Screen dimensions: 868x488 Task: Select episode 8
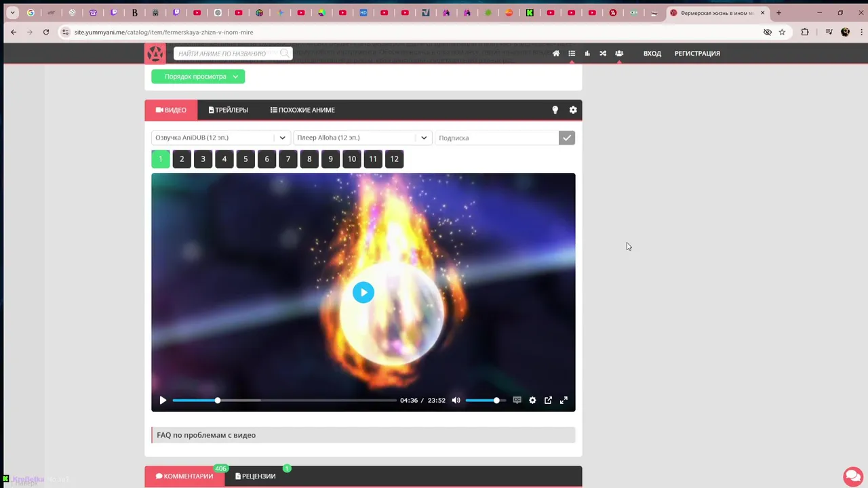point(309,159)
